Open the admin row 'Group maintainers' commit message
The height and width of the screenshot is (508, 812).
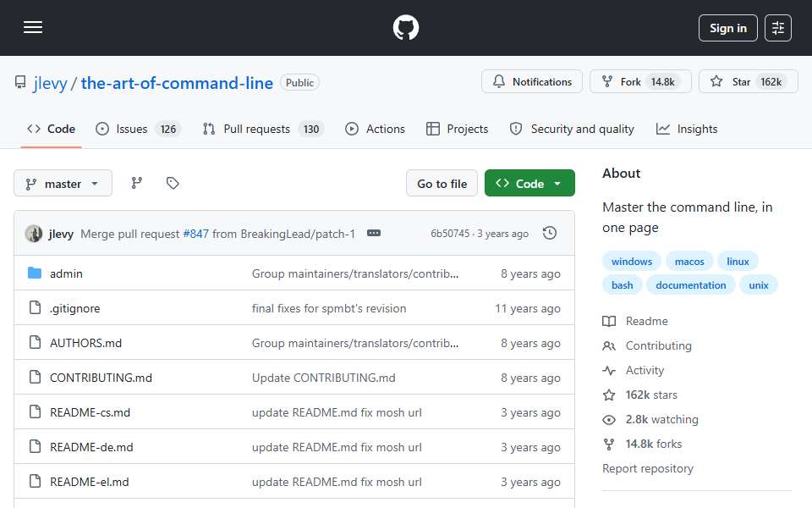click(355, 273)
